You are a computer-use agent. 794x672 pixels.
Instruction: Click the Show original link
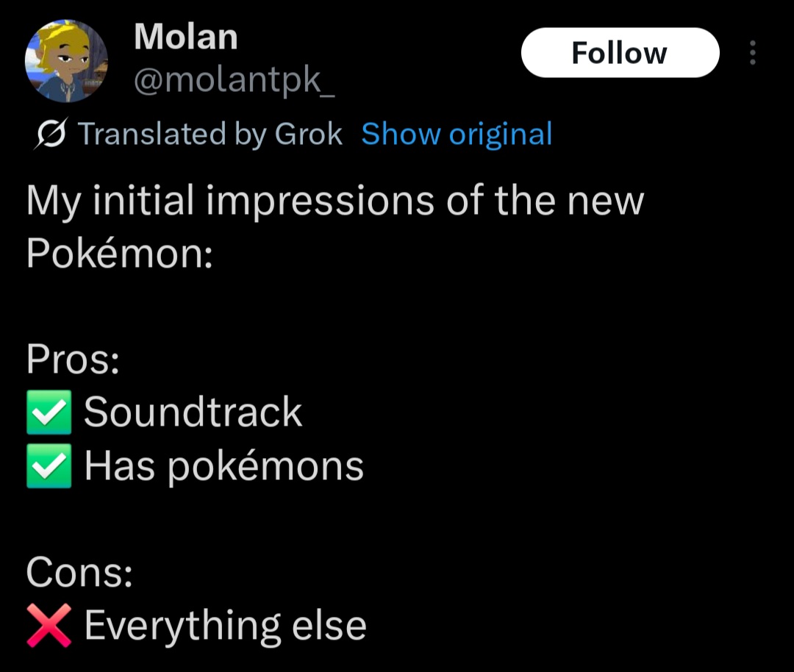[457, 135]
